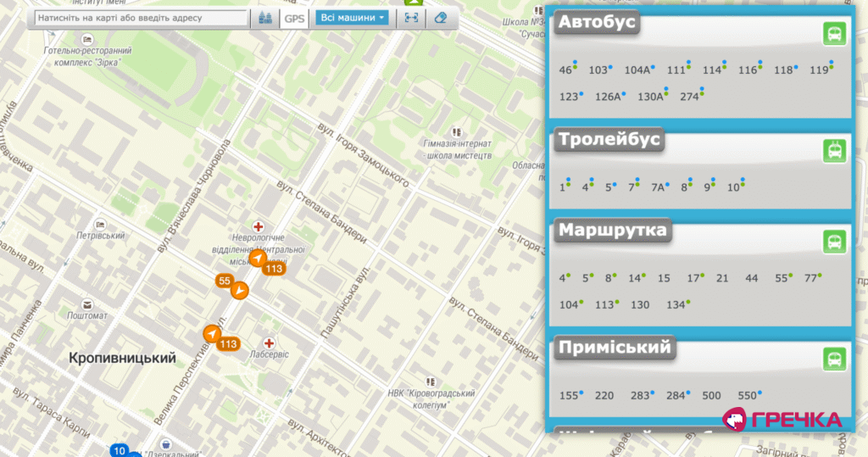Select bus route 114
868x457 pixels.
pyautogui.click(x=714, y=70)
